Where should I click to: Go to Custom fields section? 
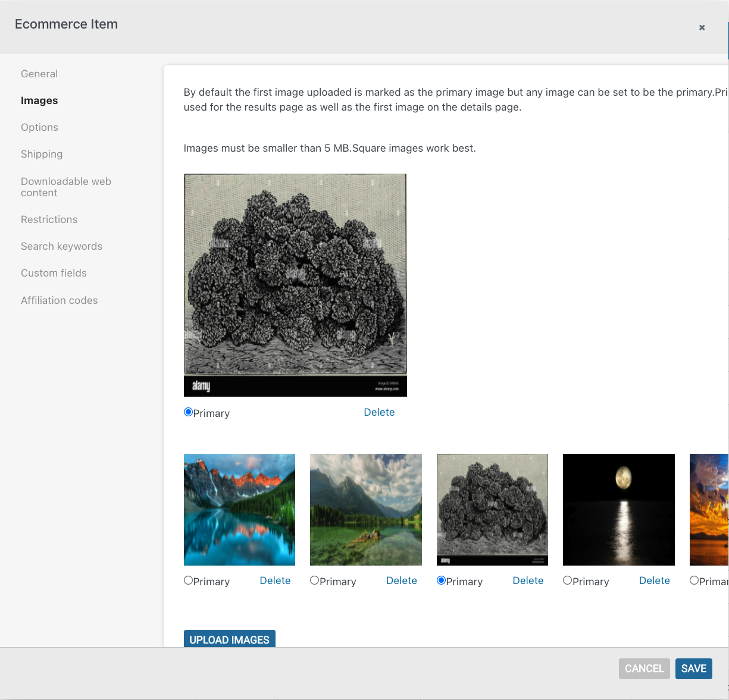pyautogui.click(x=54, y=273)
